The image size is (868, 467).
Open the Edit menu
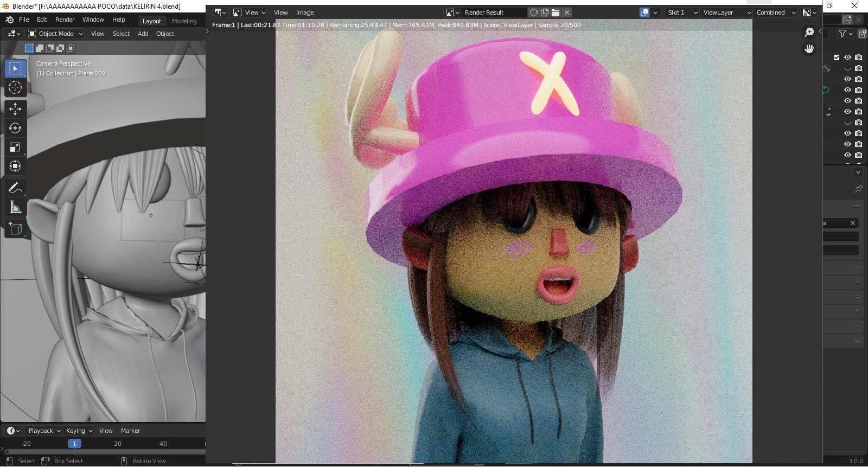coord(42,20)
